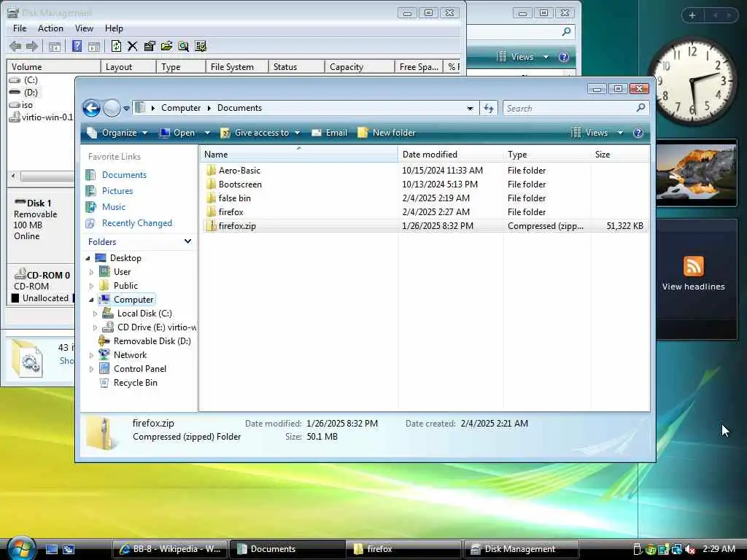This screenshot has width=747, height=560.
Task: Click the magnifier Explore icon in Disk Management
Action: 183,46
